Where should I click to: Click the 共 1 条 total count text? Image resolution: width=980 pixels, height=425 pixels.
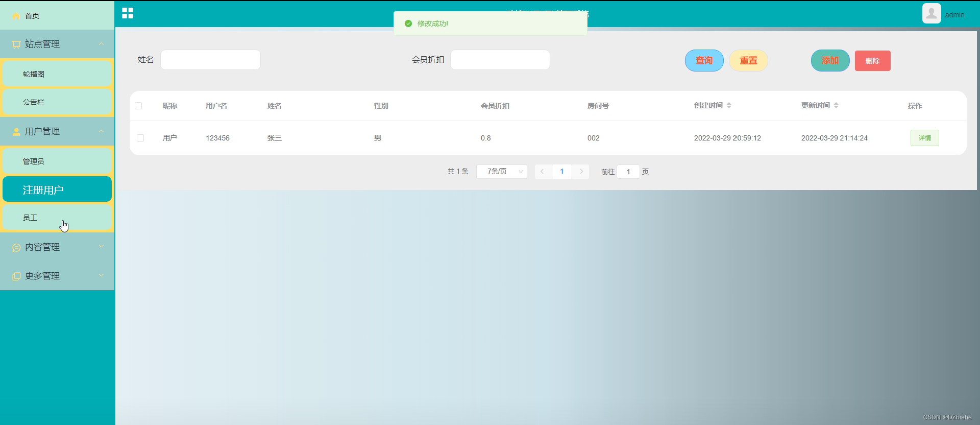tap(458, 172)
